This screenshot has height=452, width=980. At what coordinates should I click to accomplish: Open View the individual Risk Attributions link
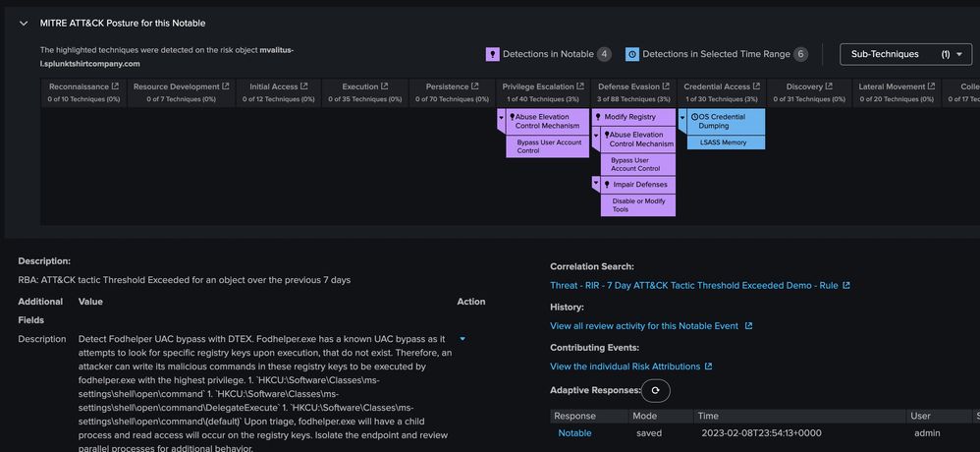pos(625,367)
